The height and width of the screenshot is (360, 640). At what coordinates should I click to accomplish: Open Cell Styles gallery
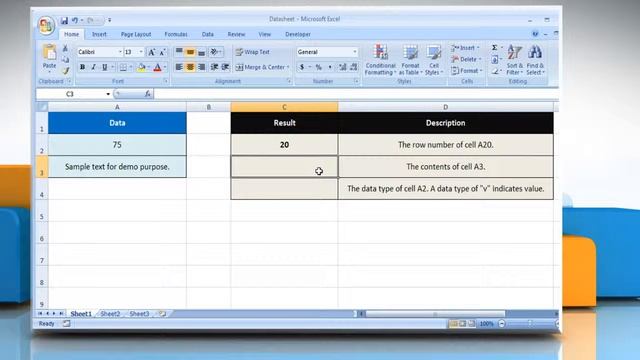434,60
